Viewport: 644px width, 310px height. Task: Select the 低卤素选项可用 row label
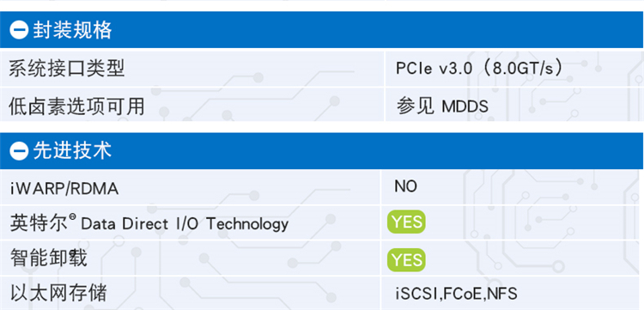pos(76,106)
